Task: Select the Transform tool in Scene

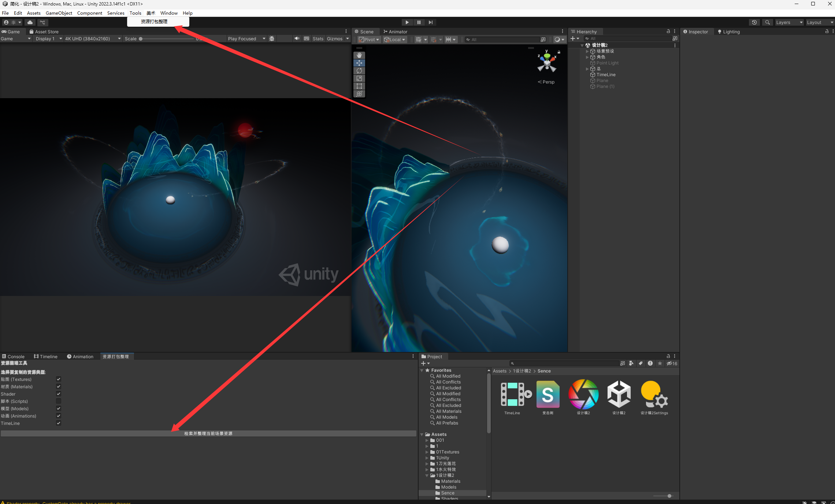Action: (x=359, y=94)
